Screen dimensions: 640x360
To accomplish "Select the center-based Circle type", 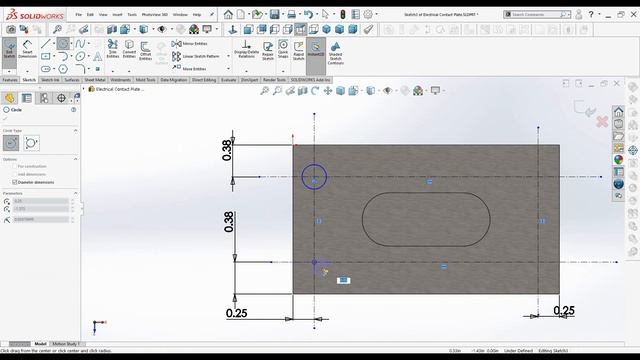I will pyautogui.click(x=11, y=143).
